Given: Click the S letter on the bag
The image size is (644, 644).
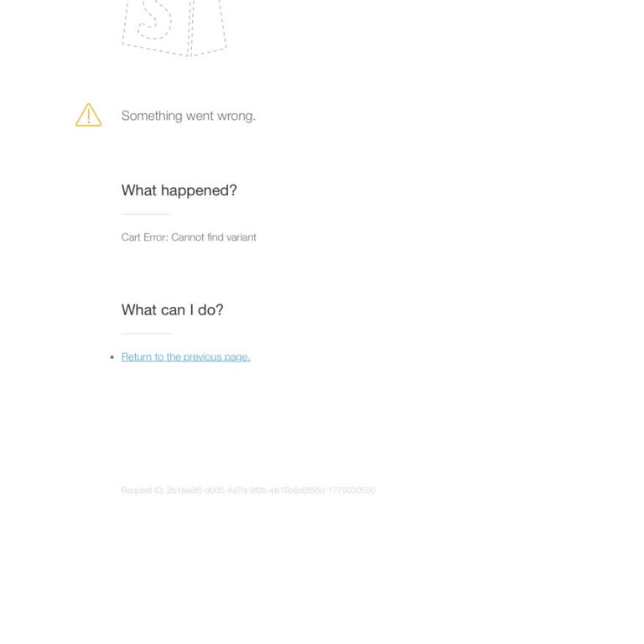Looking at the screenshot, I should pos(154,20).
